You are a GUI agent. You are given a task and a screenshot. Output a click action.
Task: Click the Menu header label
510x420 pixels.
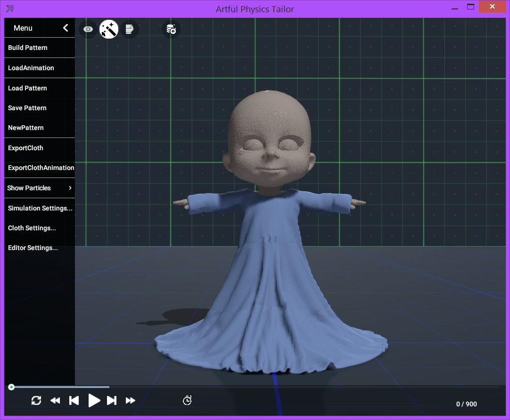23,28
